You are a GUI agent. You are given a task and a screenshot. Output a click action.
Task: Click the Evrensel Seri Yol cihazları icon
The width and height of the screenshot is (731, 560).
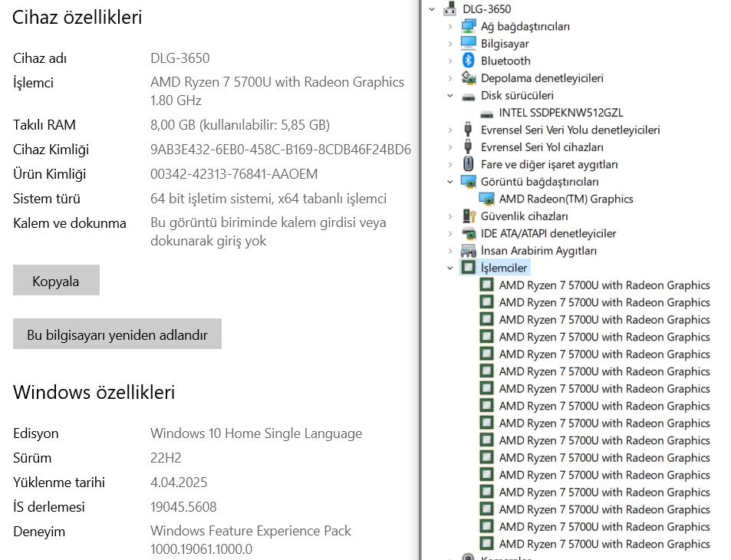(468, 147)
